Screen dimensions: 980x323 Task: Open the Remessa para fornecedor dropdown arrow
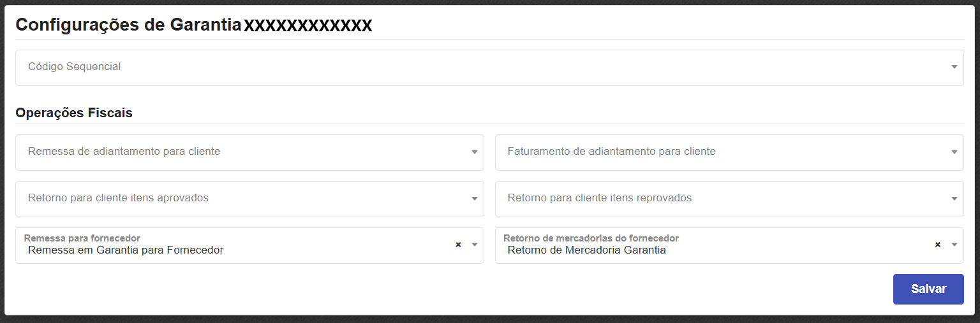coord(474,245)
